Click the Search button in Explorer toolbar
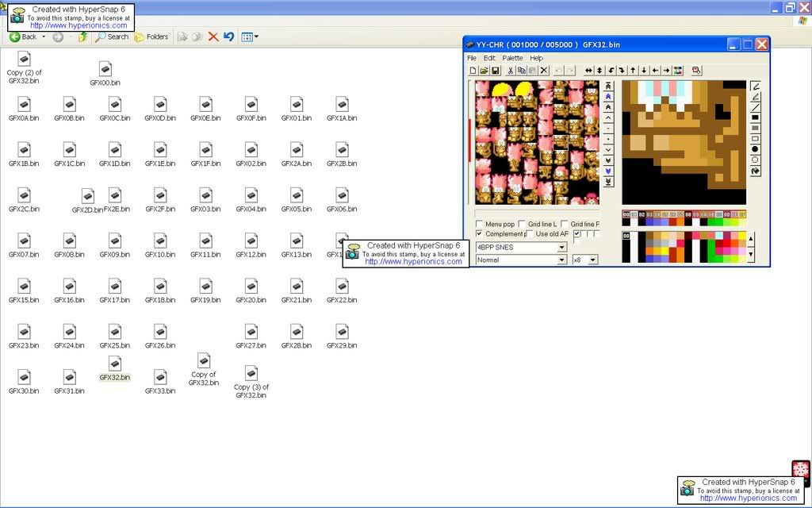 pos(112,37)
